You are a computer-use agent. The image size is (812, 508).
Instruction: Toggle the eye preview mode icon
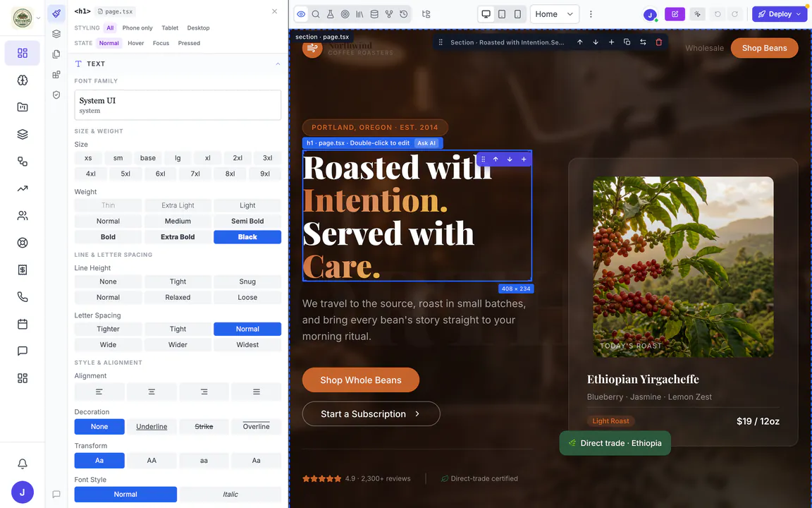coord(301,14)
